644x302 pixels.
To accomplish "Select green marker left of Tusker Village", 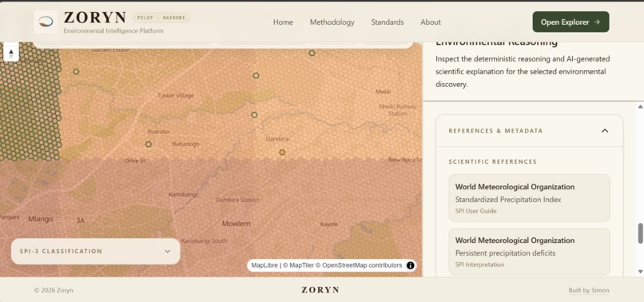I will coord(76,71).
